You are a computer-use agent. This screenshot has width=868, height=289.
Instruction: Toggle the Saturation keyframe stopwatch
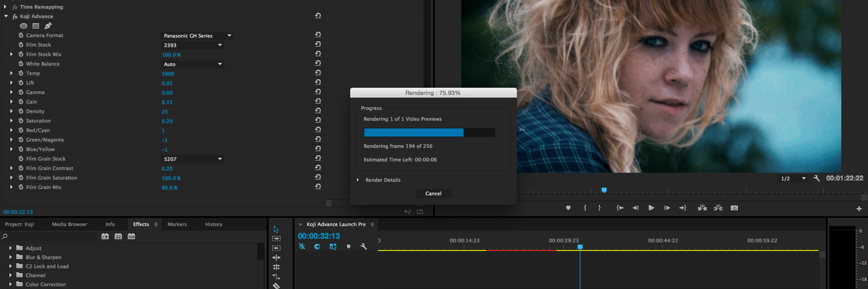pyautogui.click(x=21, y=121)
